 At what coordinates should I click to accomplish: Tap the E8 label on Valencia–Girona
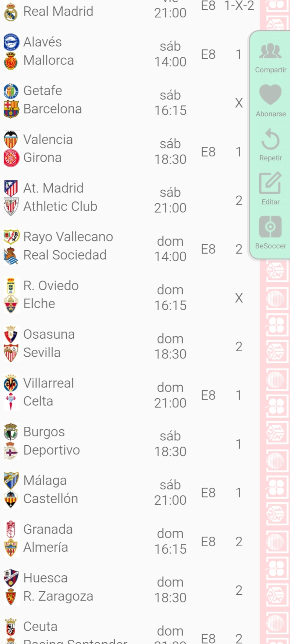(208, 152)
